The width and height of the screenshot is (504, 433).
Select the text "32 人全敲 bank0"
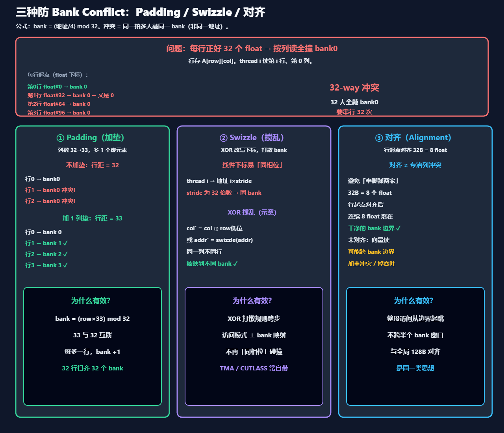pos(354,102)
